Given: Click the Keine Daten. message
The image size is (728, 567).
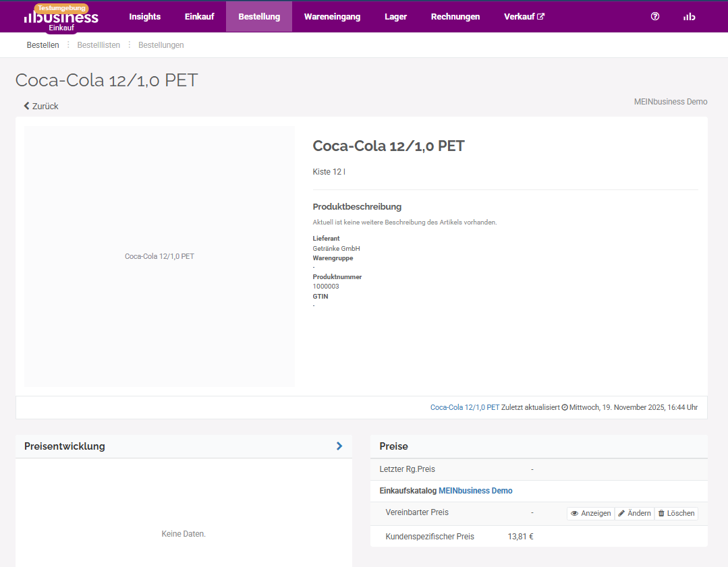Looking at the screenshot, I should point(184,533).
